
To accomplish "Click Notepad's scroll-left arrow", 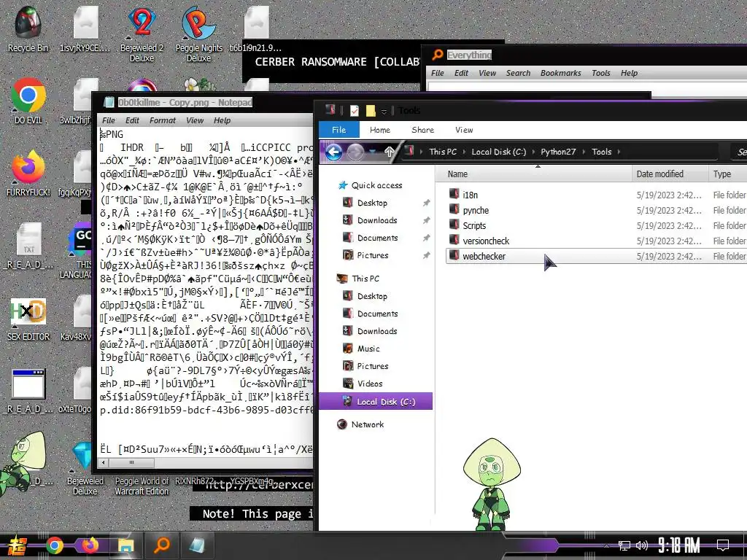I will pyautogui.click(x=104, y=462).
